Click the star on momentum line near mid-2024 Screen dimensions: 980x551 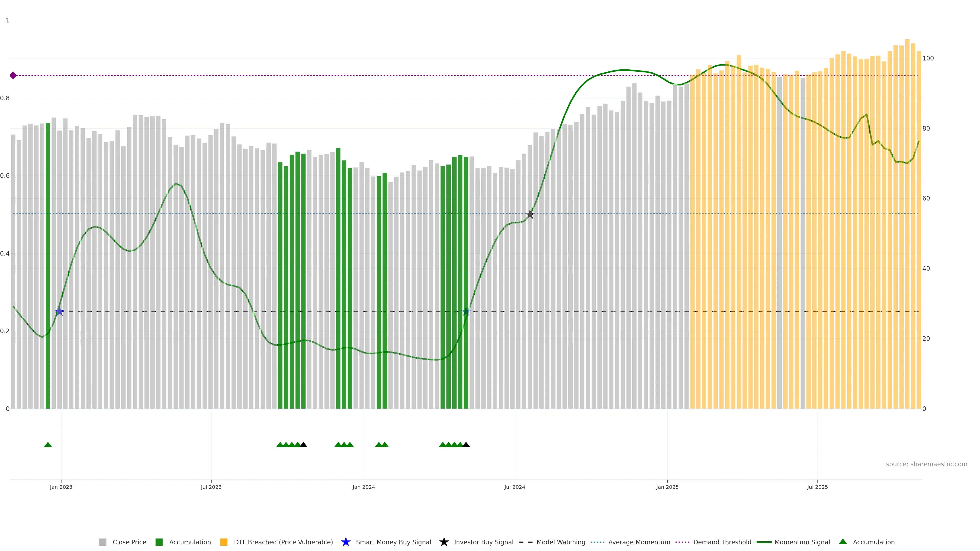tap(466, 311)
